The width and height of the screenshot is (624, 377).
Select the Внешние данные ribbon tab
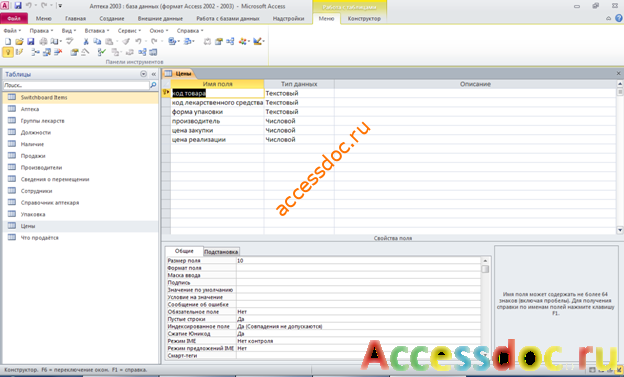[160, 19]
